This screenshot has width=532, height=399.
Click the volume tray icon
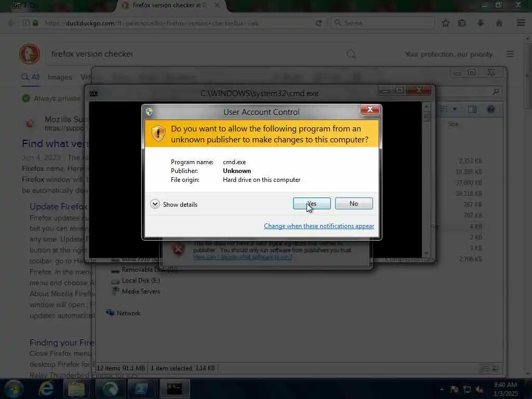tap(480, 389)
